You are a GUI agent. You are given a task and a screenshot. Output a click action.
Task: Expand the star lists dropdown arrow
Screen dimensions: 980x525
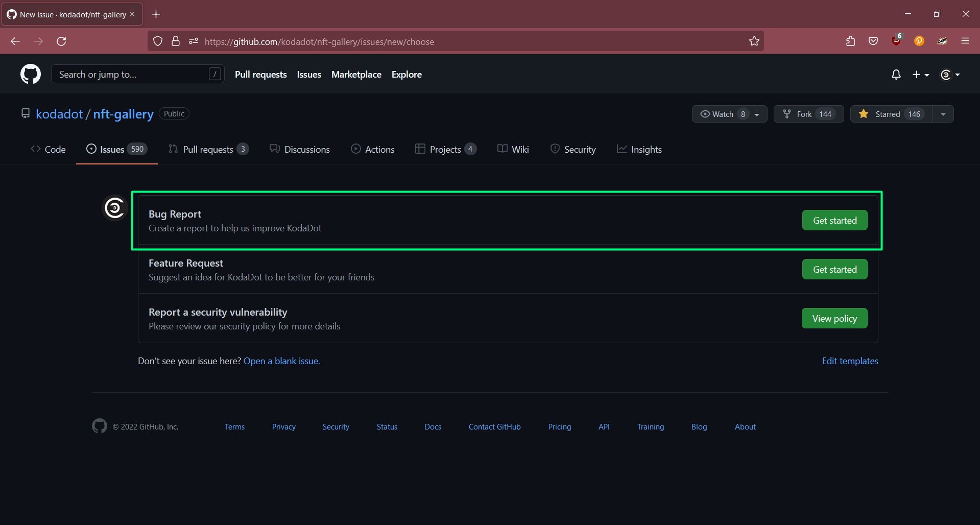[x=943, y=114]
